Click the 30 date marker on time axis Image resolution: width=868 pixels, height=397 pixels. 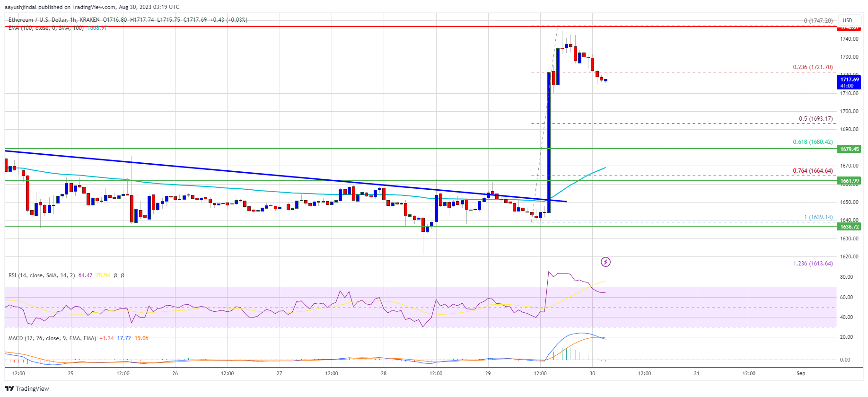592,373
